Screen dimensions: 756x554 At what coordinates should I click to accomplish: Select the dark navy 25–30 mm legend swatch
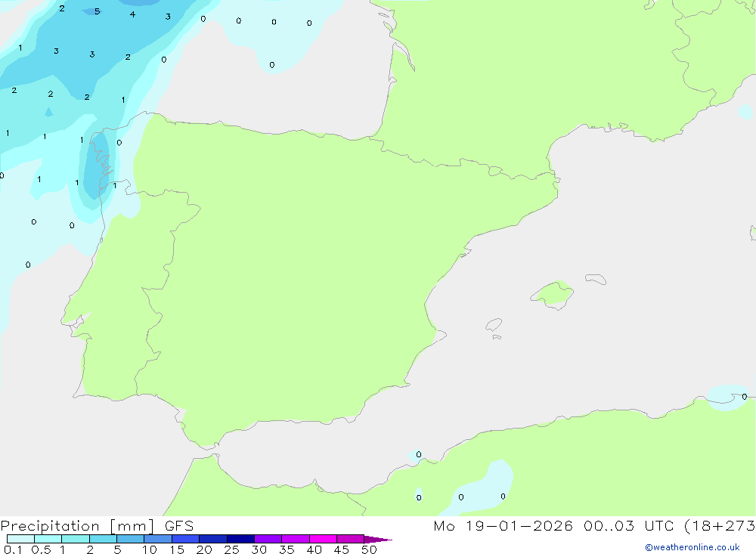tap(240, 539)
